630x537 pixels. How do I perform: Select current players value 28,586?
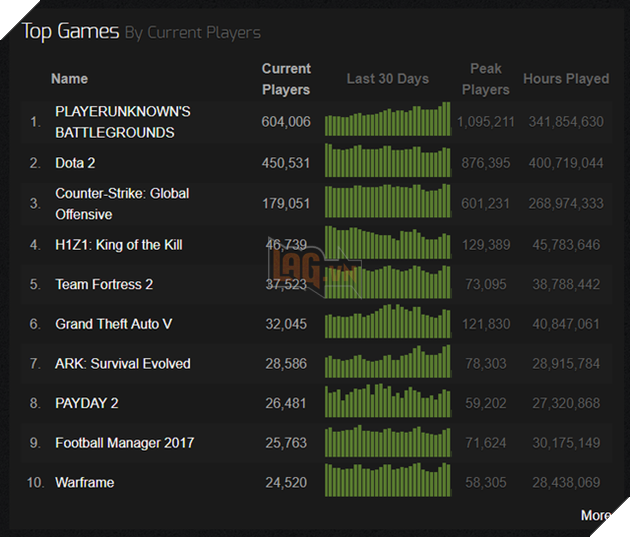click(x=286, y=364)
